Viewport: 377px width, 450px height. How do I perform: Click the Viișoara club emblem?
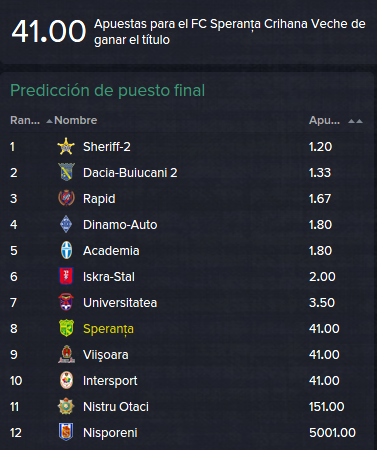66,354
